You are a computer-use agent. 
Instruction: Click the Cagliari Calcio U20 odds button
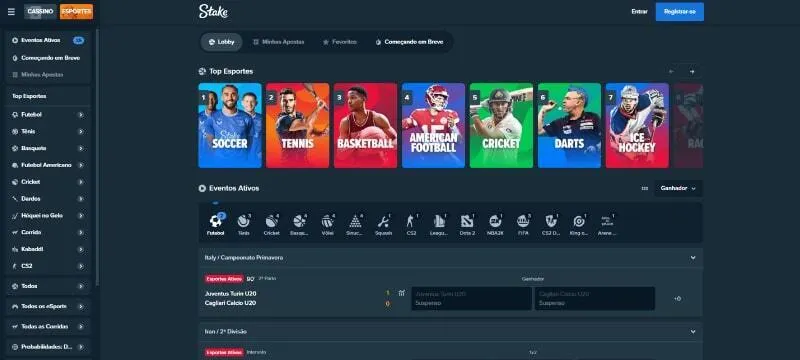click(x=594, y=298)
